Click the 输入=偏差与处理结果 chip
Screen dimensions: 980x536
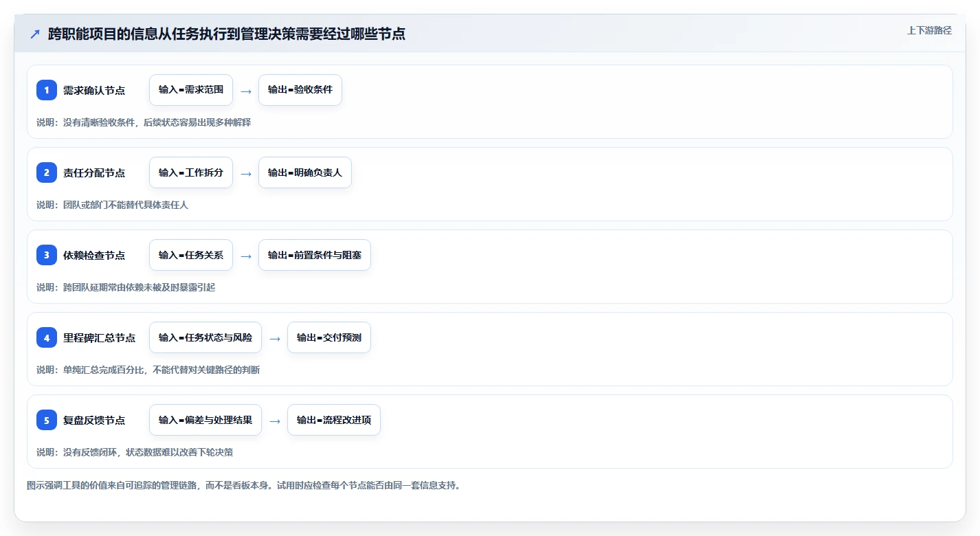click(205, 420)
